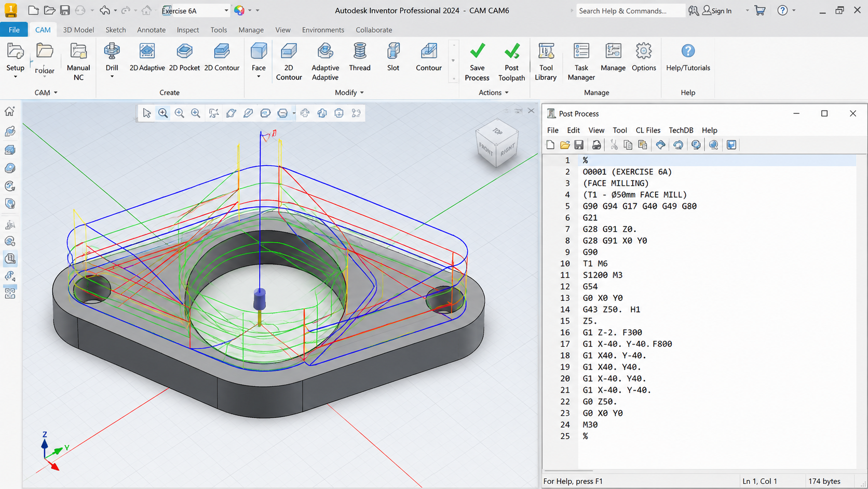Open the File tab

[14, 30]
